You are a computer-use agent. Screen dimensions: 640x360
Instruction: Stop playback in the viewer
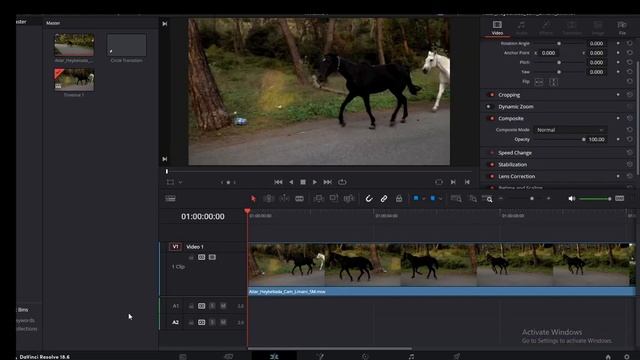(x=303, y=182)
